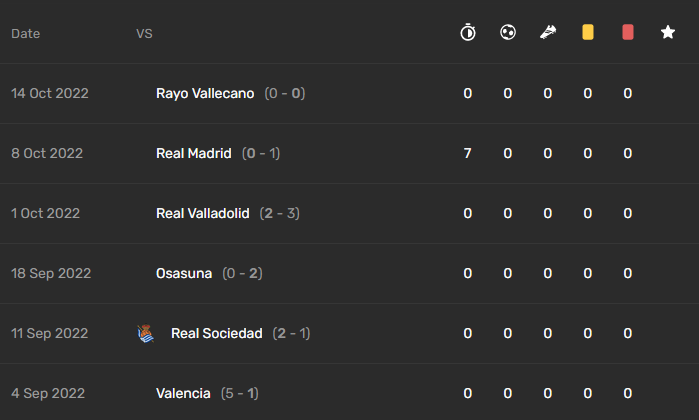Click the (5 - 1) Valencia score
Screen dimensions: 699x420
[x=239, y=393]
